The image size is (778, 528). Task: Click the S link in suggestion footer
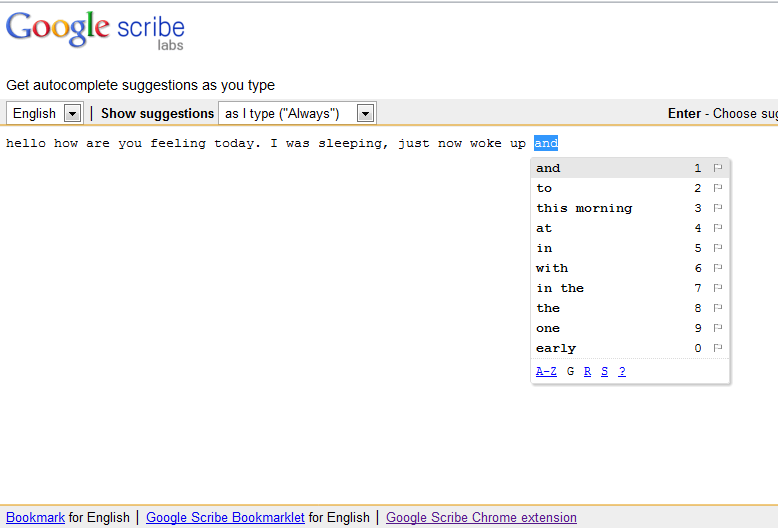(604, 371)
